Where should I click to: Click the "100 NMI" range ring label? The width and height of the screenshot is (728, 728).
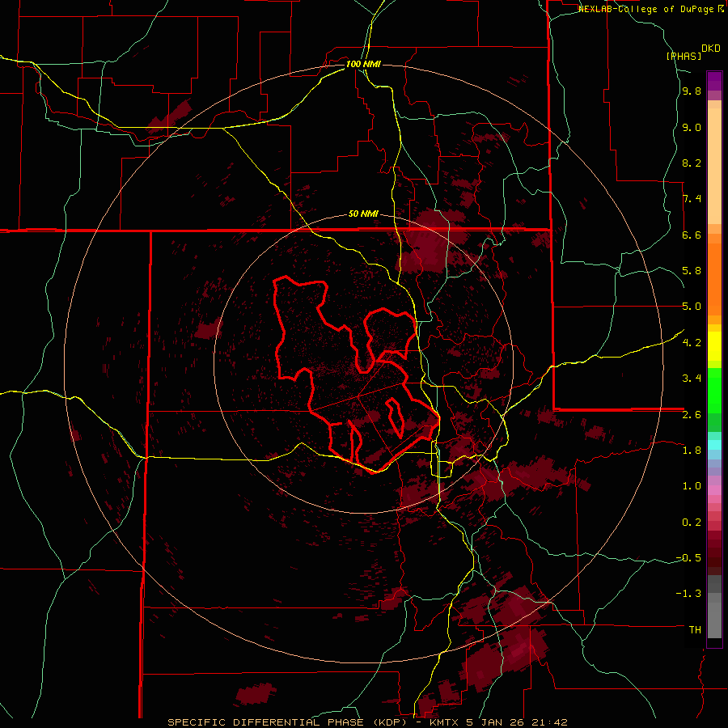click(x=363, y=64)
